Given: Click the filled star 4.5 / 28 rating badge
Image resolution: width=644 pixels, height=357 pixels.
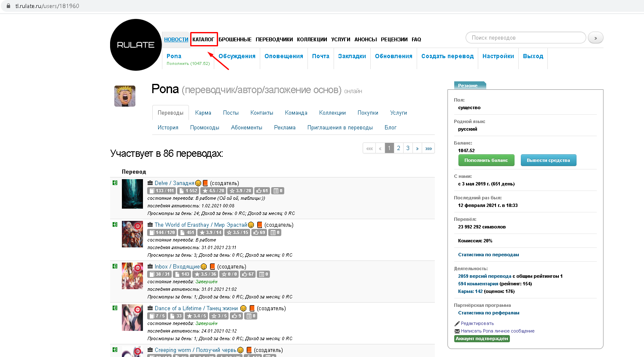Looking at the screenshot, I should click(213, 191).
